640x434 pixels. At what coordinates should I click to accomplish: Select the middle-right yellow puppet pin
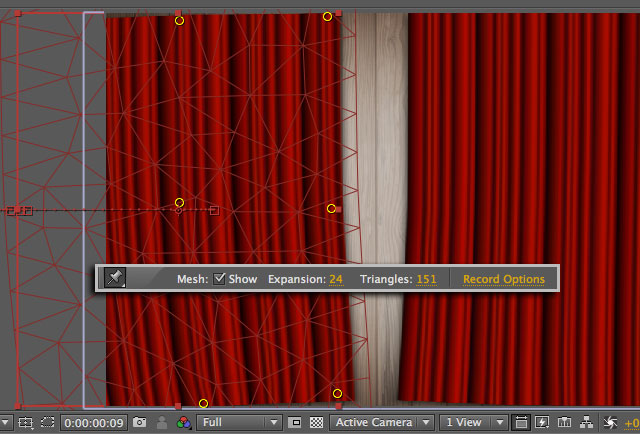pos(331,209)
